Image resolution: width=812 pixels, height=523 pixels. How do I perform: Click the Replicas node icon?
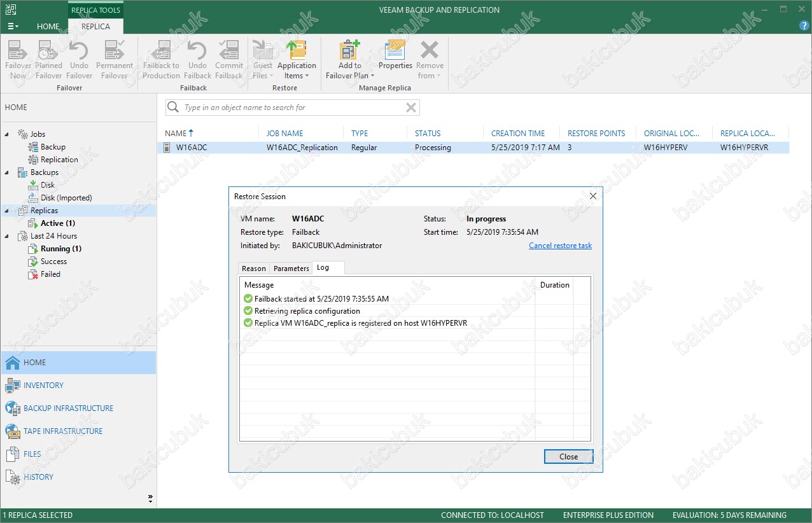22,211
